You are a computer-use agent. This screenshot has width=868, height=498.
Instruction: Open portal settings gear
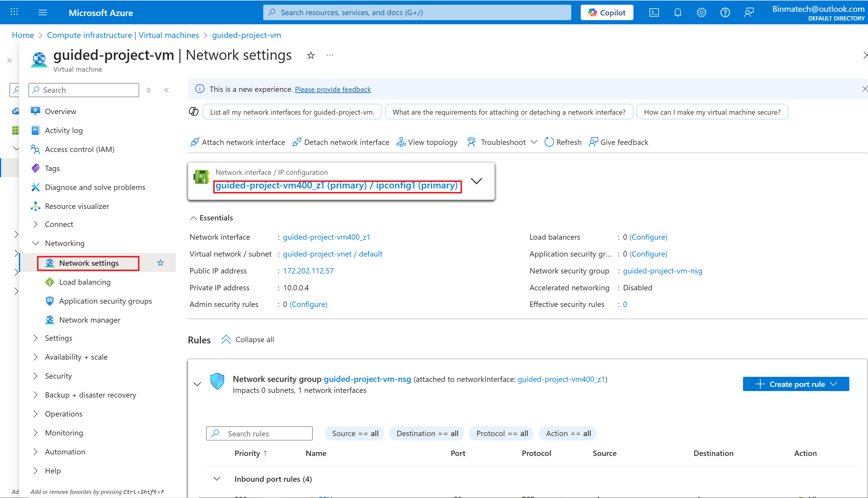tap(701, 13)
